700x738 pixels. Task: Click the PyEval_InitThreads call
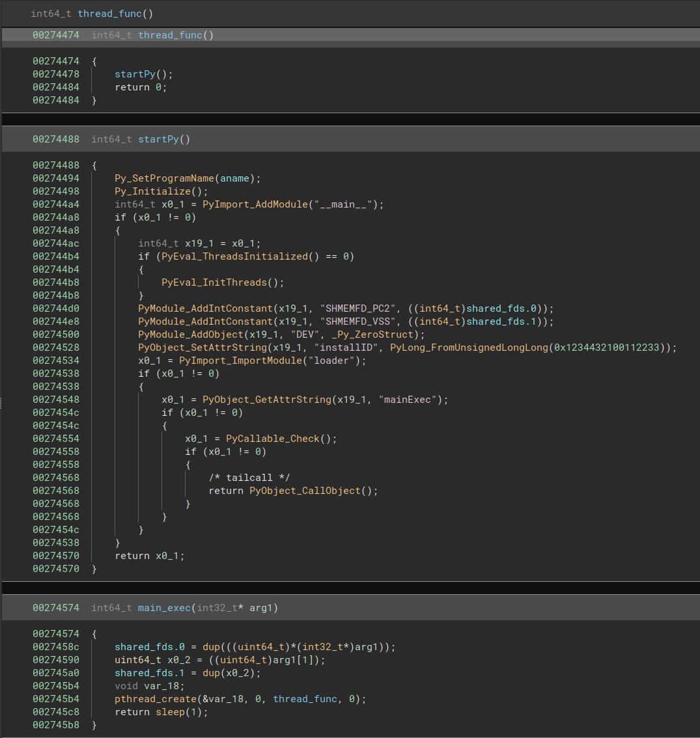tap(214, 282)
